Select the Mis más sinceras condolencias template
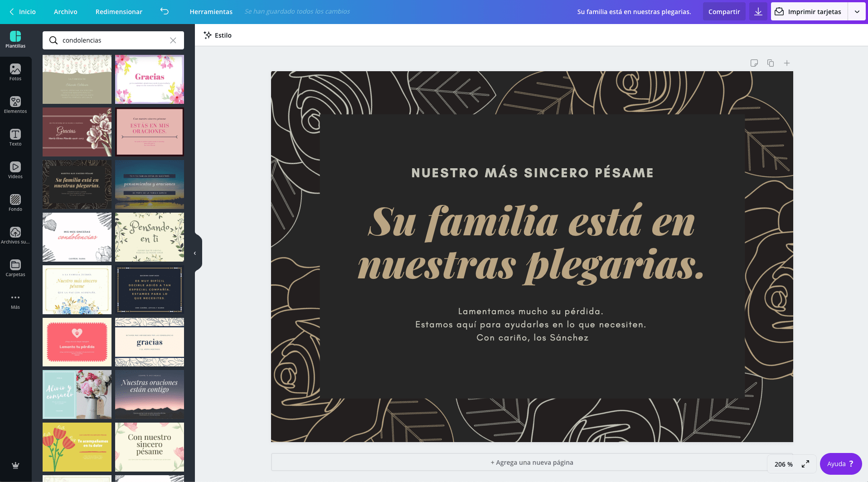868x482 pixels. 77,237
